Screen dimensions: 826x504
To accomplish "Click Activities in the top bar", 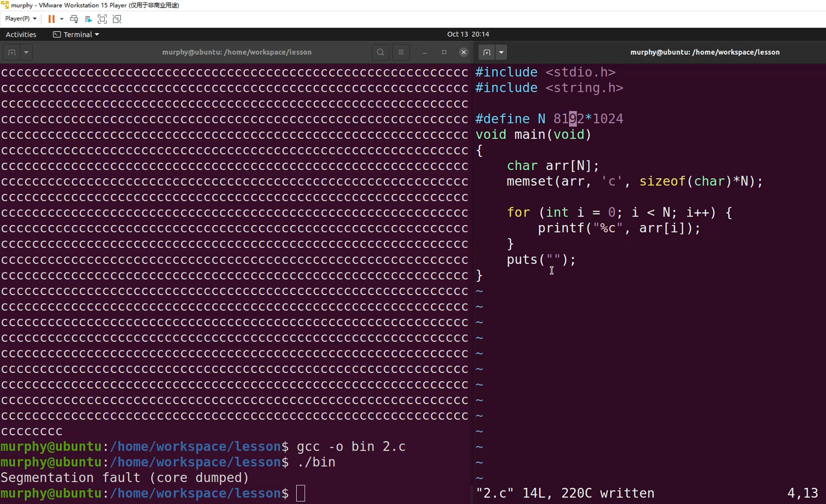I will pos(21,35).
